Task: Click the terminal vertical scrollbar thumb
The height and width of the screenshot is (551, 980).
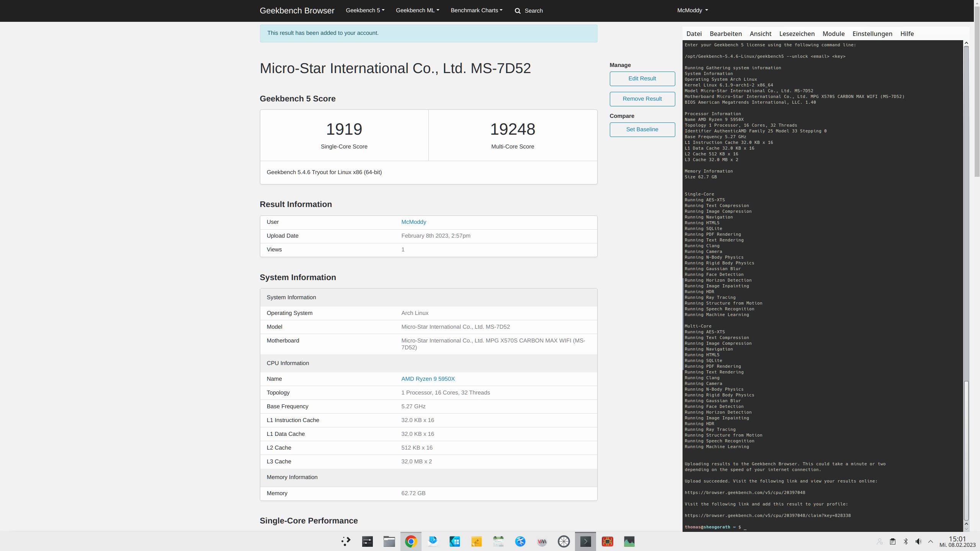Action: pos(966,451)
